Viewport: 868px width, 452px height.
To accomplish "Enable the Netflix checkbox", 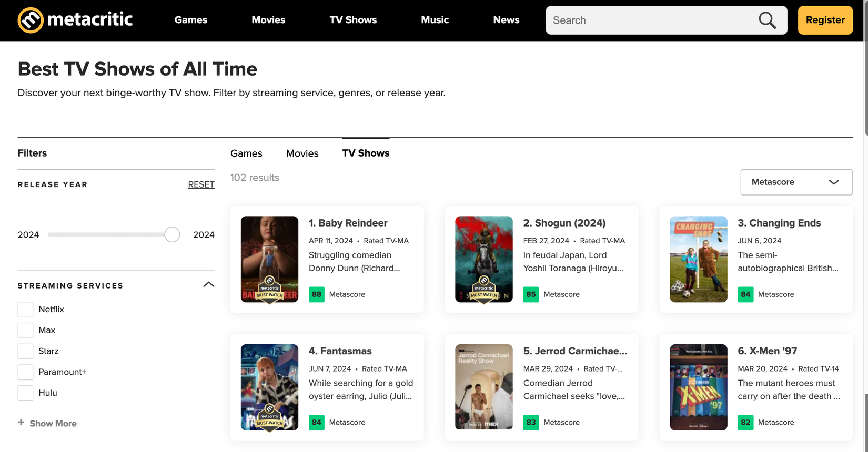I will pyautogui.click(x=25, y=310).
